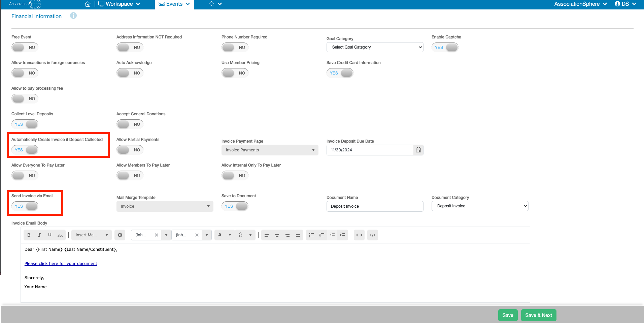Open the Workspace menu
This screenshot has width=644, height=323.
(x=120, y=4)
